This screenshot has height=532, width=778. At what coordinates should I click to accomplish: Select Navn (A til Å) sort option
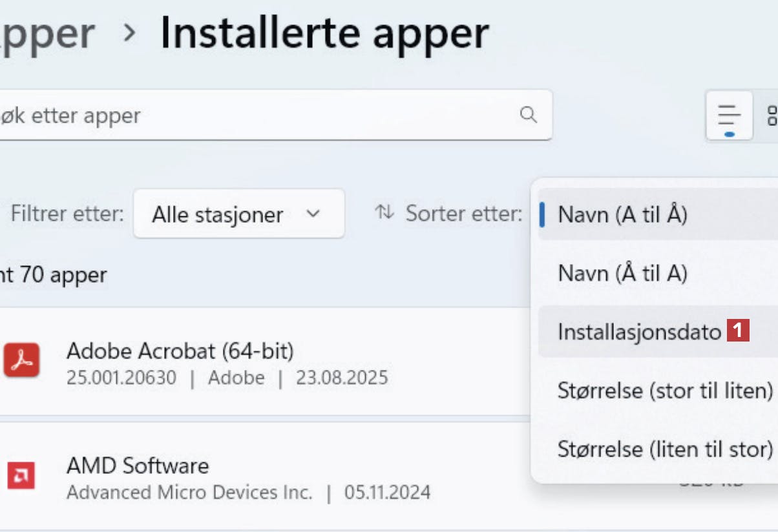pos(622,214)
